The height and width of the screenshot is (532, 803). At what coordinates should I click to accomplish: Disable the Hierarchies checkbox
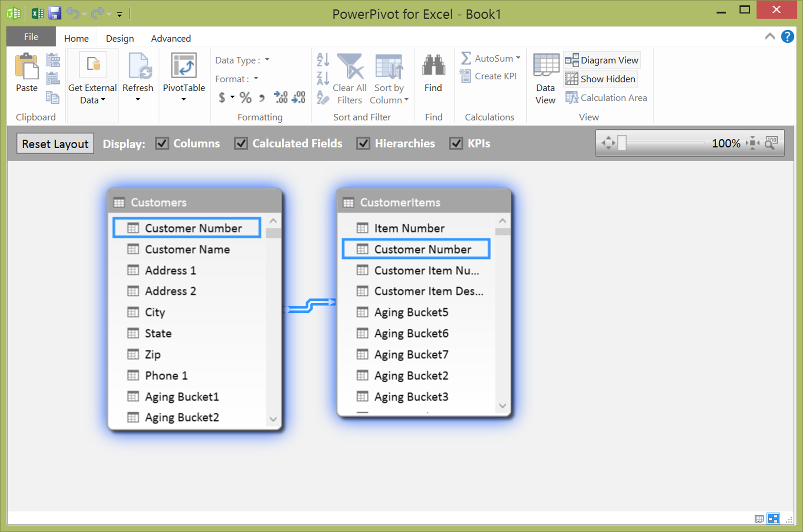[x=363, y=143]
